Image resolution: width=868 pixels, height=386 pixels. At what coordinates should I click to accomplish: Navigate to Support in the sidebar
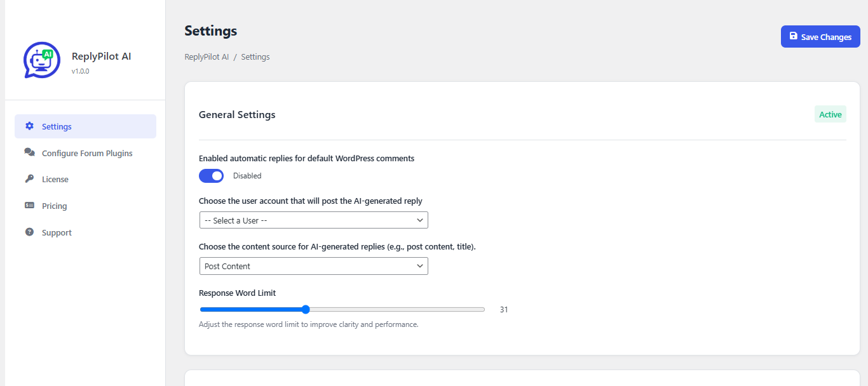click(57, 233)
